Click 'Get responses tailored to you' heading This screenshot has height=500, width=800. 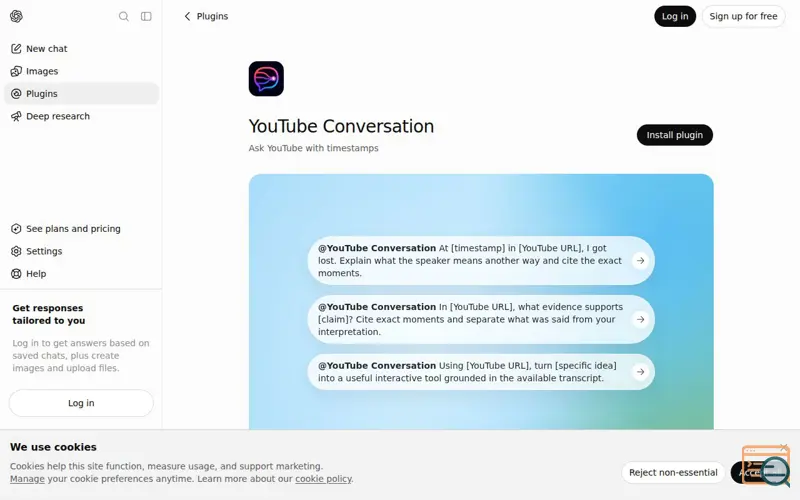point(48,314)
